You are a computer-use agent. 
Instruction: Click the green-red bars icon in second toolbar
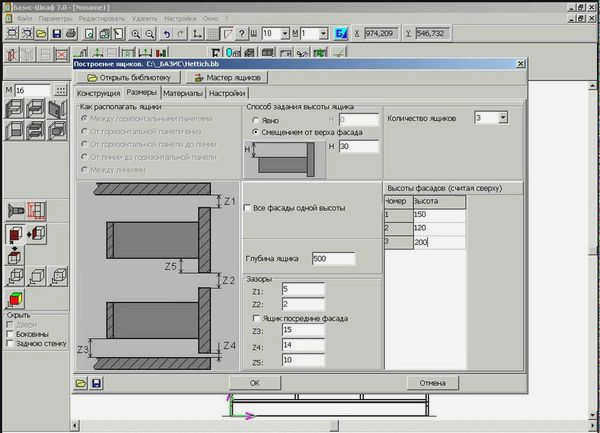(x=162, y=53)
